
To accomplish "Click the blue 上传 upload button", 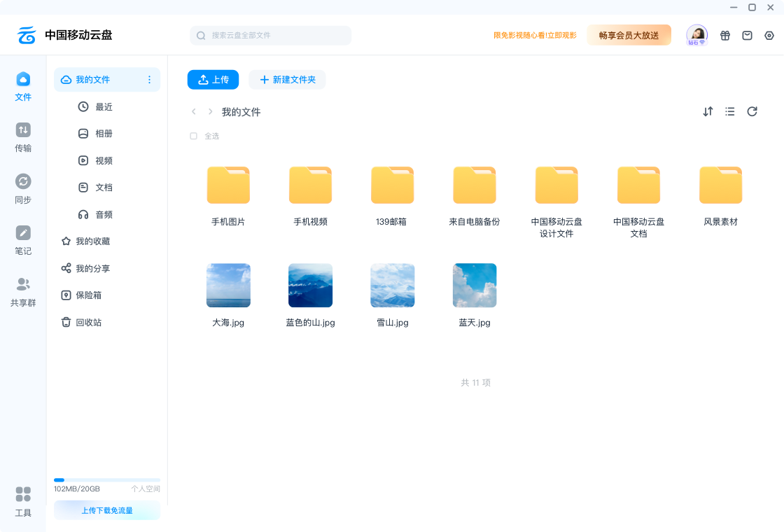I will (x=213, y=80).
